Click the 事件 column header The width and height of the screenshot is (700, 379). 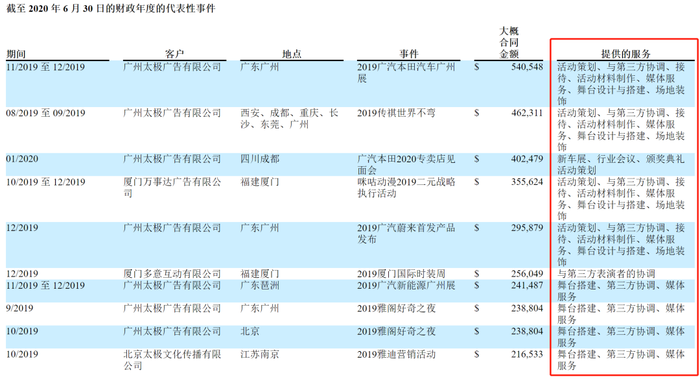pyautogui.click(x=408, y=54)
